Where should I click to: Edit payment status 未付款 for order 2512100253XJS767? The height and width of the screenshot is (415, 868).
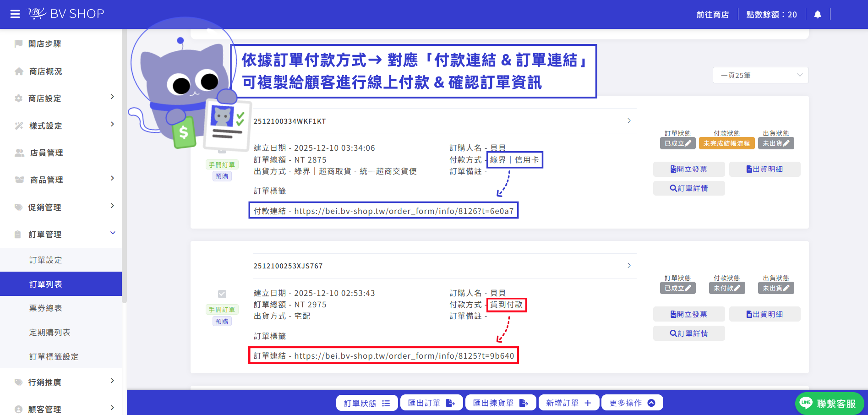pos(727,288)
